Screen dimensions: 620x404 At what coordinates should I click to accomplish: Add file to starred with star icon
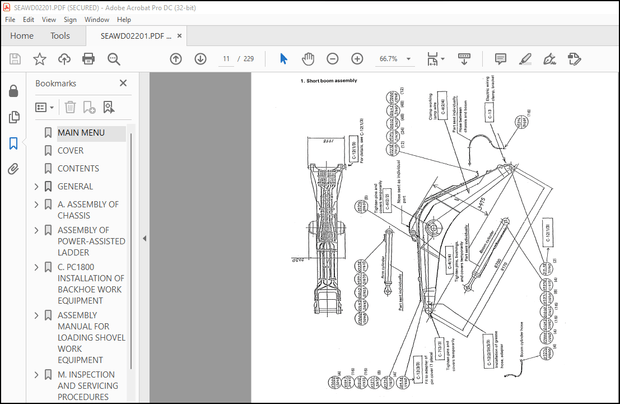40,59
